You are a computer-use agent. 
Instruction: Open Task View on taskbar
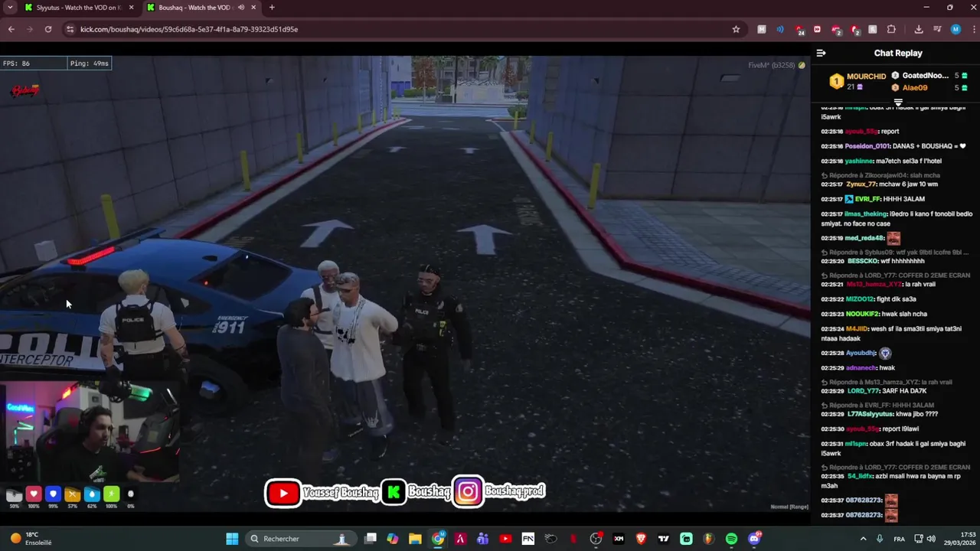[x=371, y=539]
